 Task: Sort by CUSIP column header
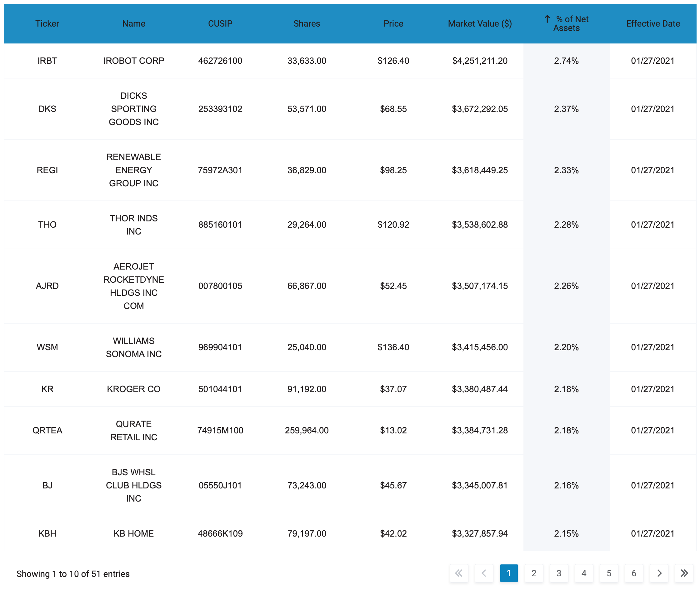pos(220,23)
